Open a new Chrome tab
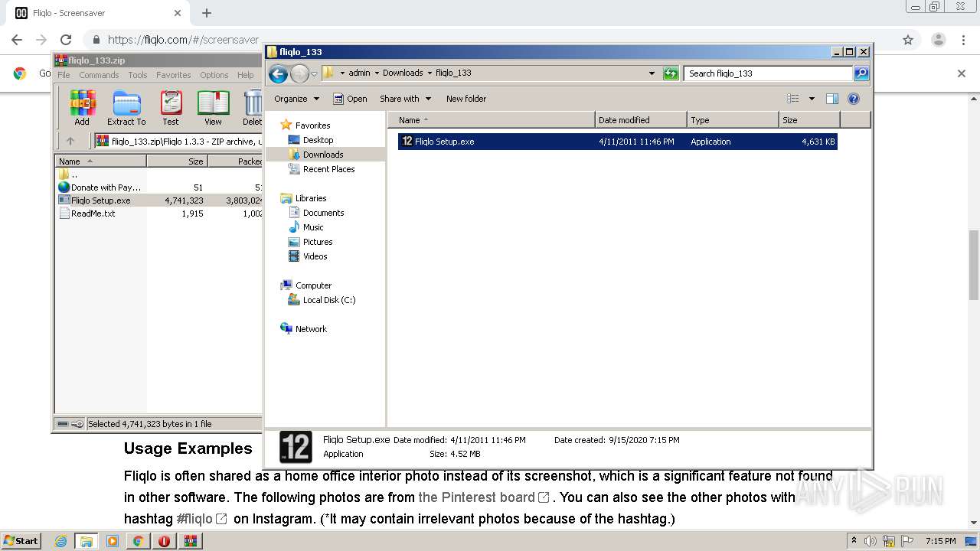 point(206,13)
